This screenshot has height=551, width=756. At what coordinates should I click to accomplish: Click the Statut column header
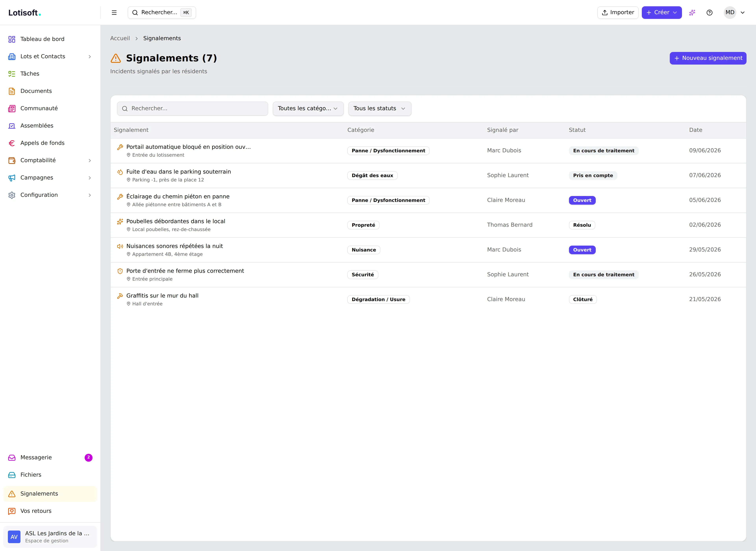tap(577, 130)
